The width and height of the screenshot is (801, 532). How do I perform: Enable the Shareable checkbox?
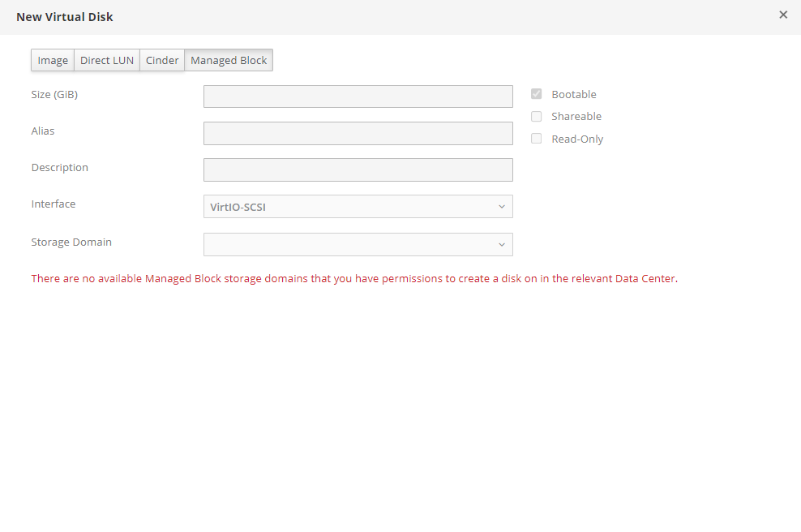click(x=536, y=117)
